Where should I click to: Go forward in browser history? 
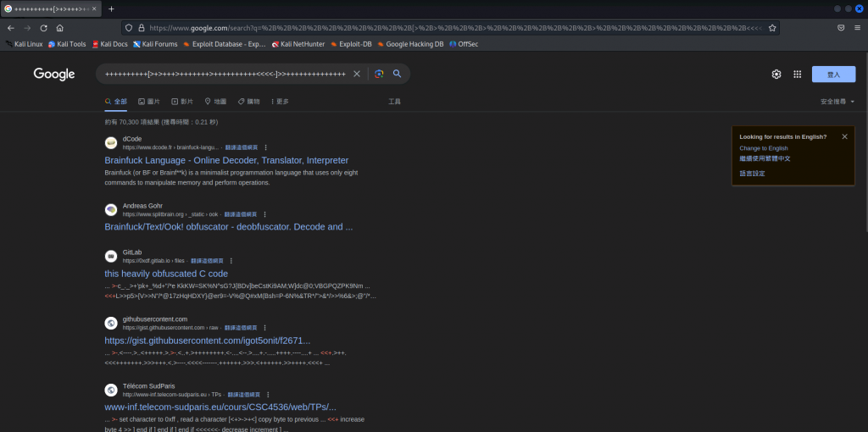[x=27, y=28]
